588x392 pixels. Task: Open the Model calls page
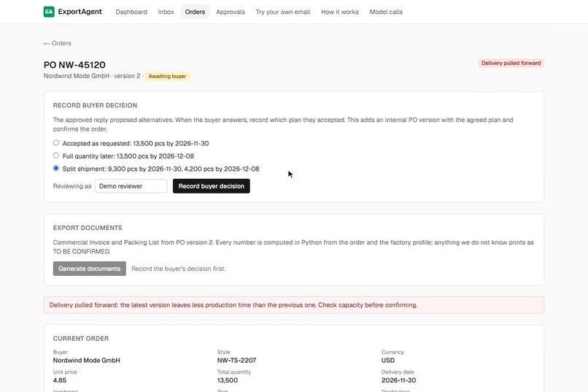tap(386, 12)
